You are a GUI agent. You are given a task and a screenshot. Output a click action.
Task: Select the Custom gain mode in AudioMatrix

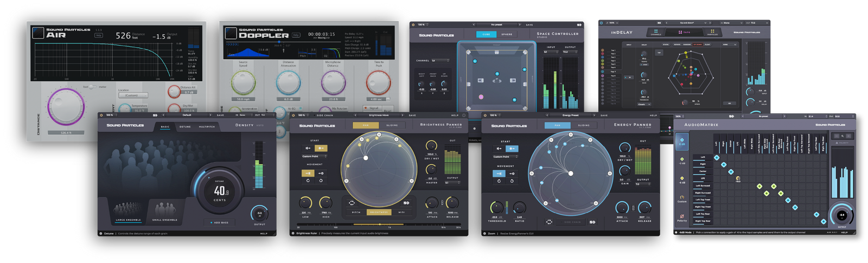[x=682, y=198]
